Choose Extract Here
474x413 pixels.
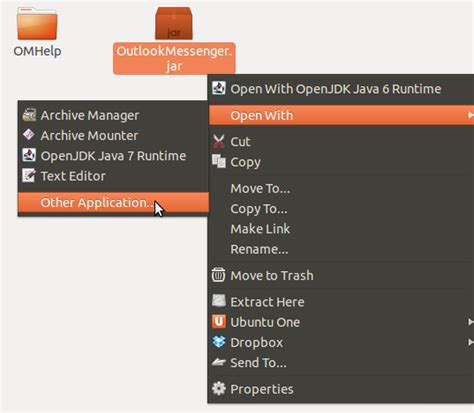(x=342, y=302)
